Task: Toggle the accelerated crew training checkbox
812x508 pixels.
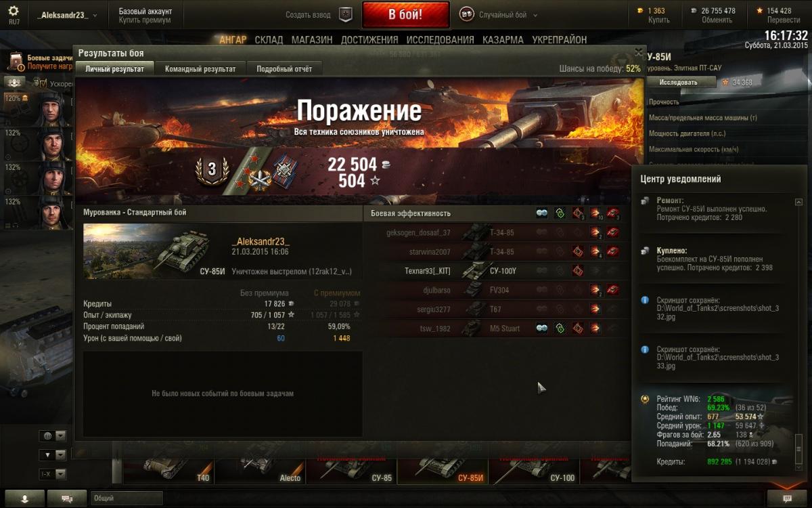Action: [x=43, y=83]
